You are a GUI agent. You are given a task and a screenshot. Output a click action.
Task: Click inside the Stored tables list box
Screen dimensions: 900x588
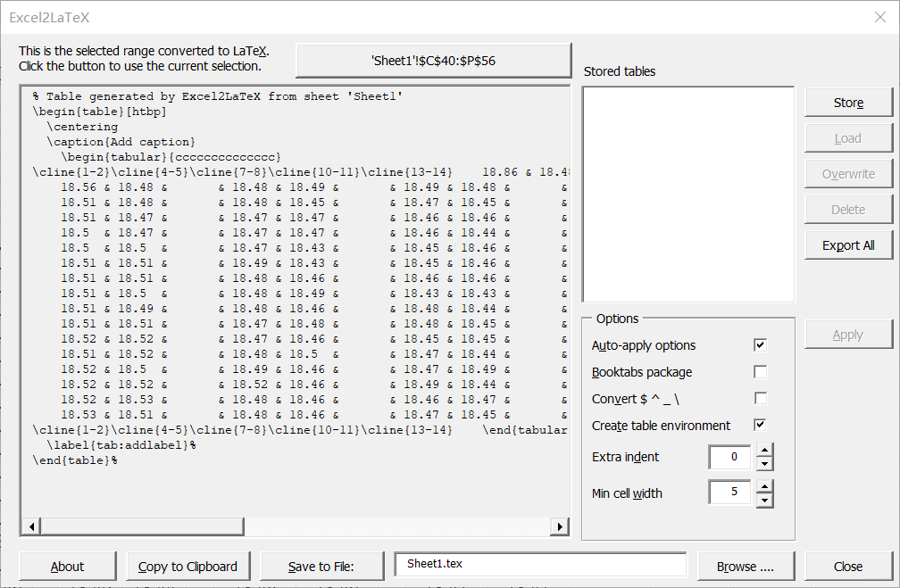coord(688,194)
